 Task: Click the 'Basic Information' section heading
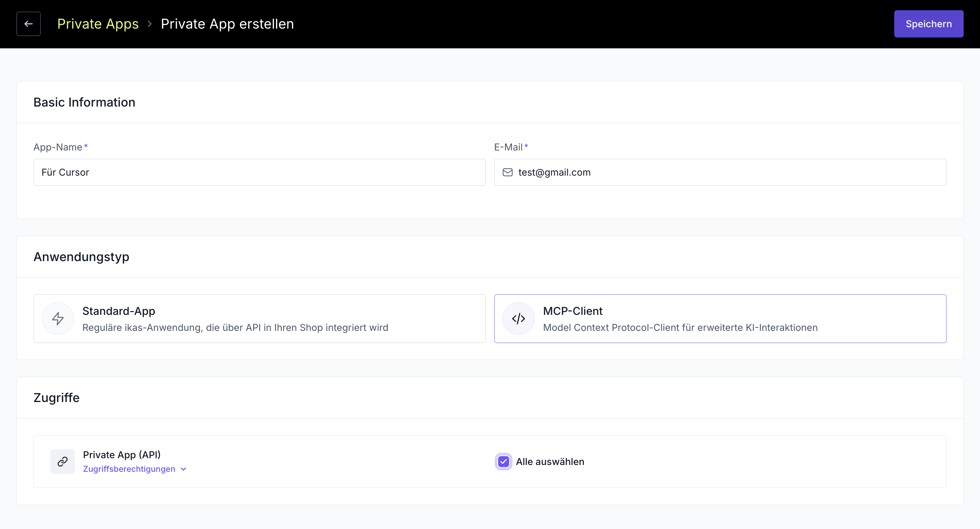(x=84, y=102)
